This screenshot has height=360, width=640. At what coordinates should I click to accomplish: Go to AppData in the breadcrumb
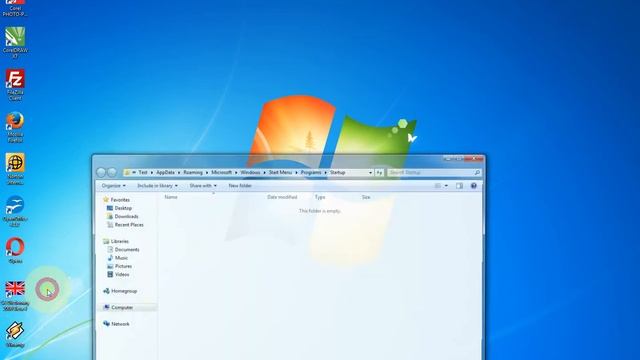[x=165, y=173]
